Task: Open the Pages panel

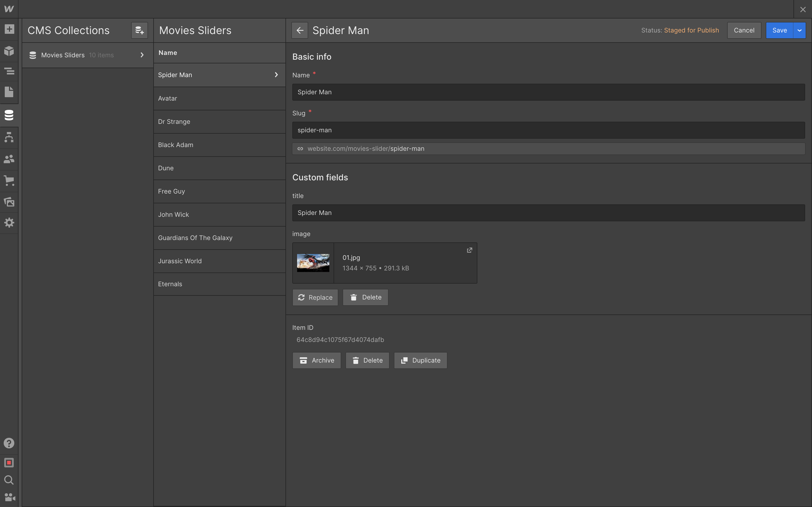Action: point(9,92)
